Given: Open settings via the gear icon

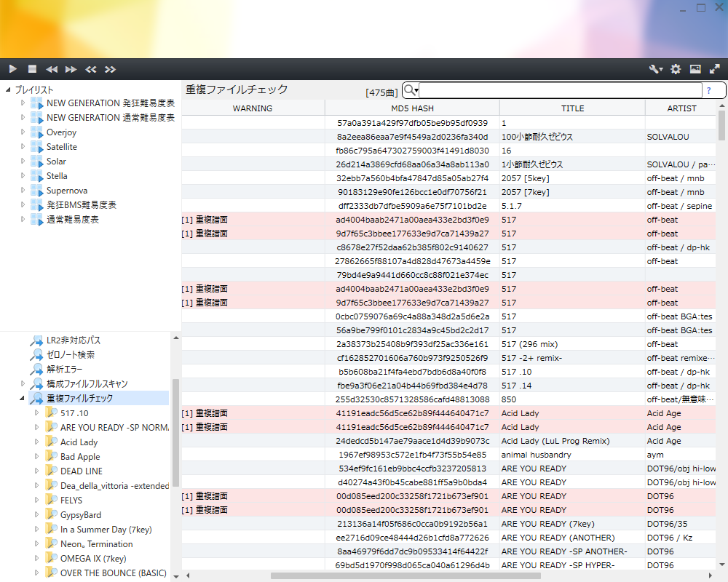Looking at the screenshot, I should (x=676, y=69).
